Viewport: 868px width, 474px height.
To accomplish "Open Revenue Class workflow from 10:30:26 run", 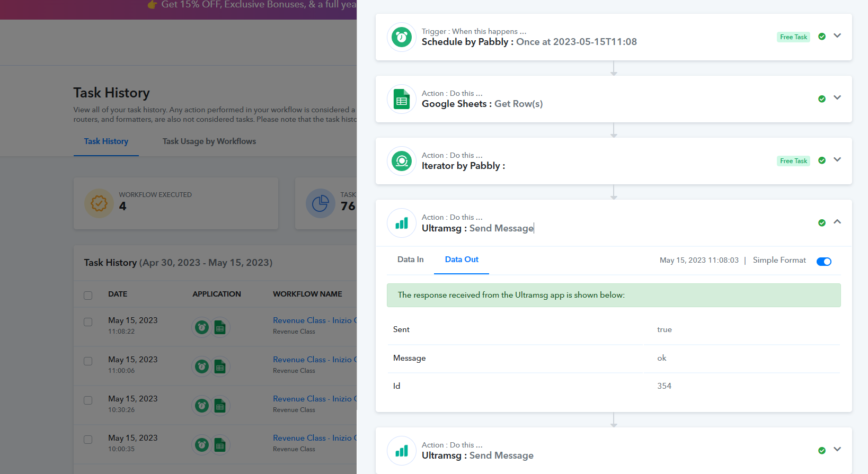I will tap(315, 399).
